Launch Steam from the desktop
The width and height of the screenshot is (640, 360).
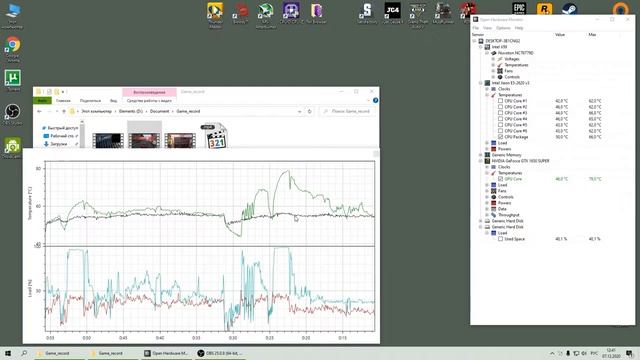coord(569,8)
